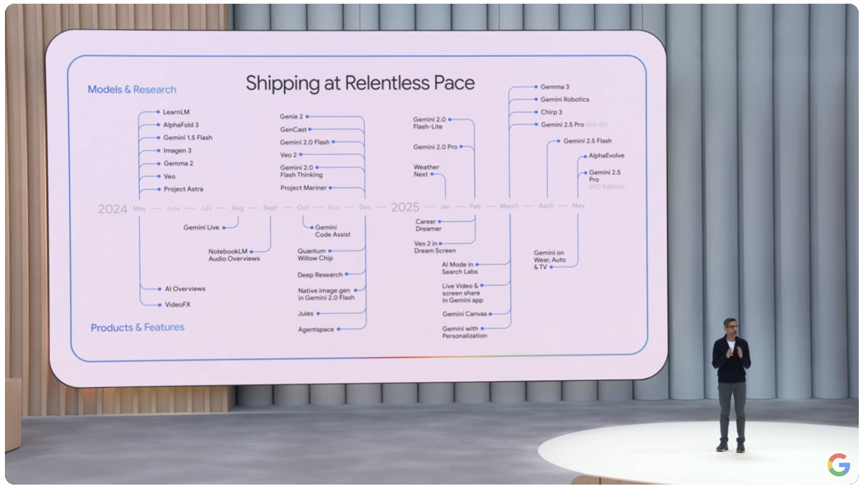Click the 'Models & Research' heading
The height and width of the screenshot is (492, 868).
(x=132, y=89)
